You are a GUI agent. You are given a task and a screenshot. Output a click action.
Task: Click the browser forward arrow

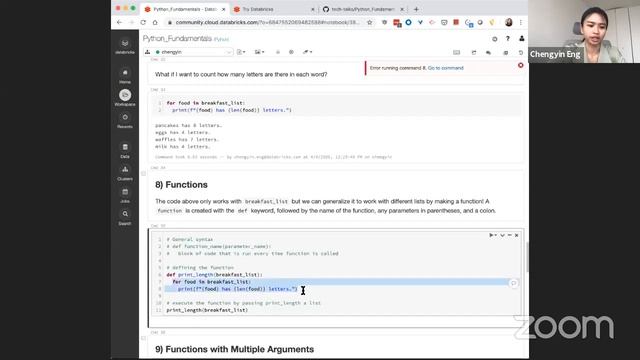pyautogui.click(x=131, y=22)
